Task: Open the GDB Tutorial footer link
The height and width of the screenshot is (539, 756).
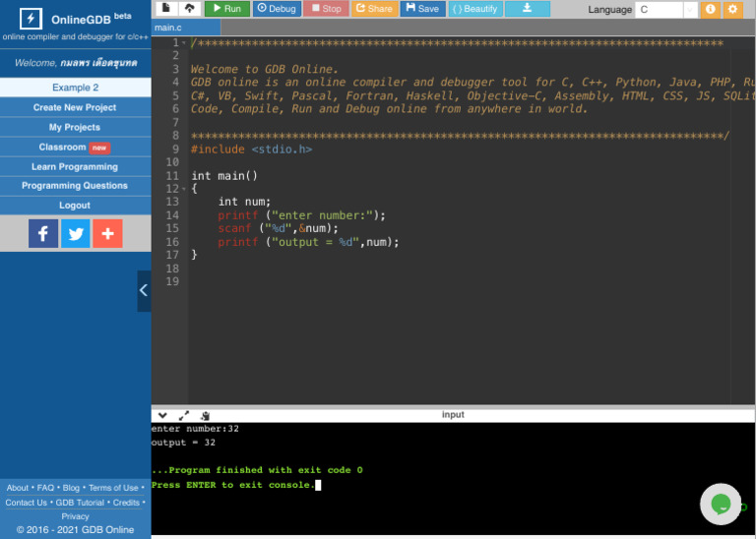Action: (79, 503)
